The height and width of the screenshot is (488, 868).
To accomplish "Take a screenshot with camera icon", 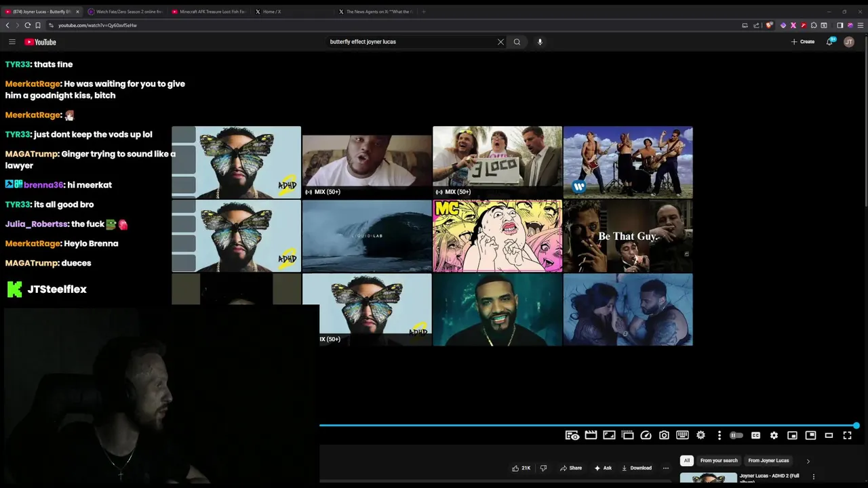I will click(664, 435).
